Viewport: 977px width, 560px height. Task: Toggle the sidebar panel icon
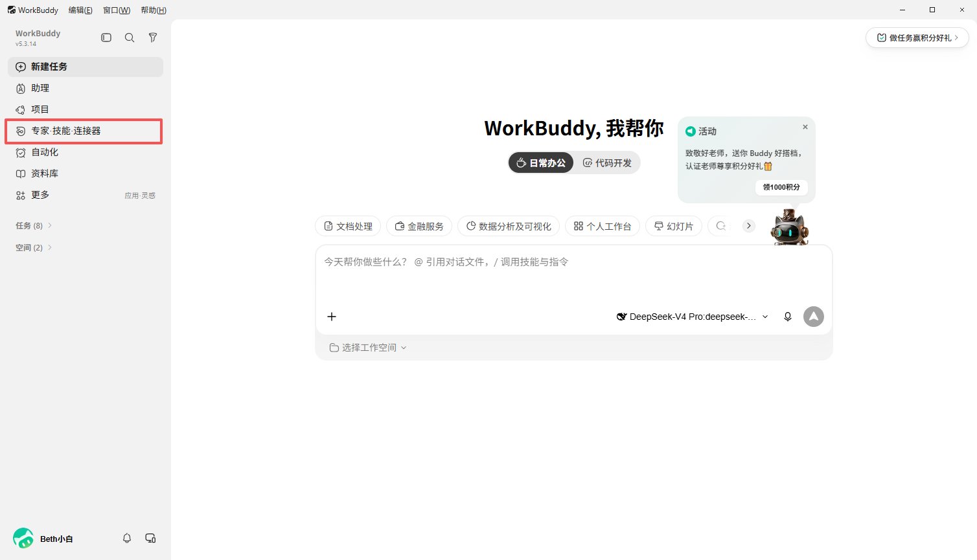[106, 38]
